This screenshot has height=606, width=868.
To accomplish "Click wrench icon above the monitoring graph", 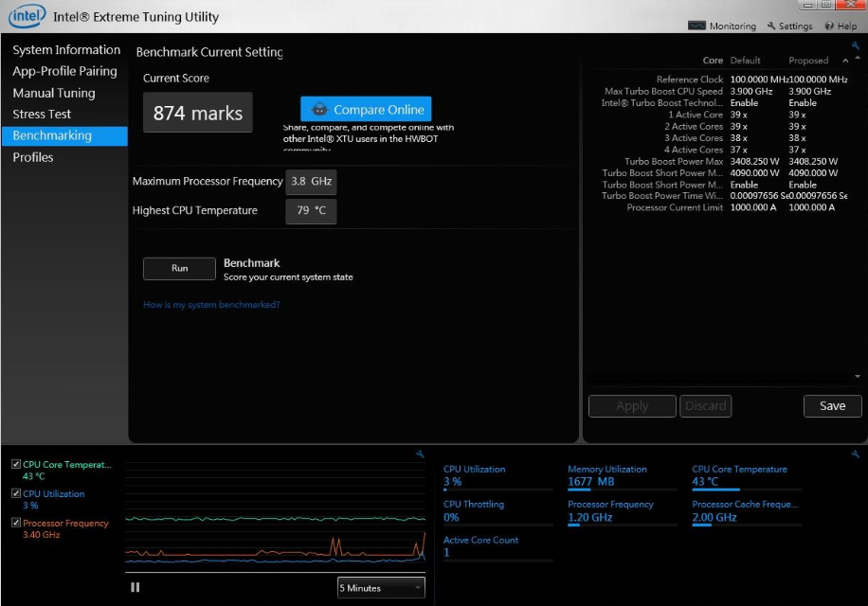I will click(x=421, y=454).
